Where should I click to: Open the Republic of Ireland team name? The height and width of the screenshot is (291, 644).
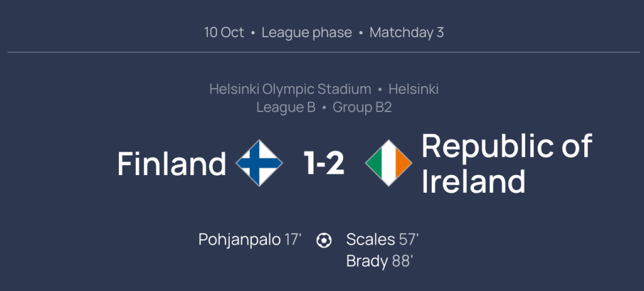(506, 163)
